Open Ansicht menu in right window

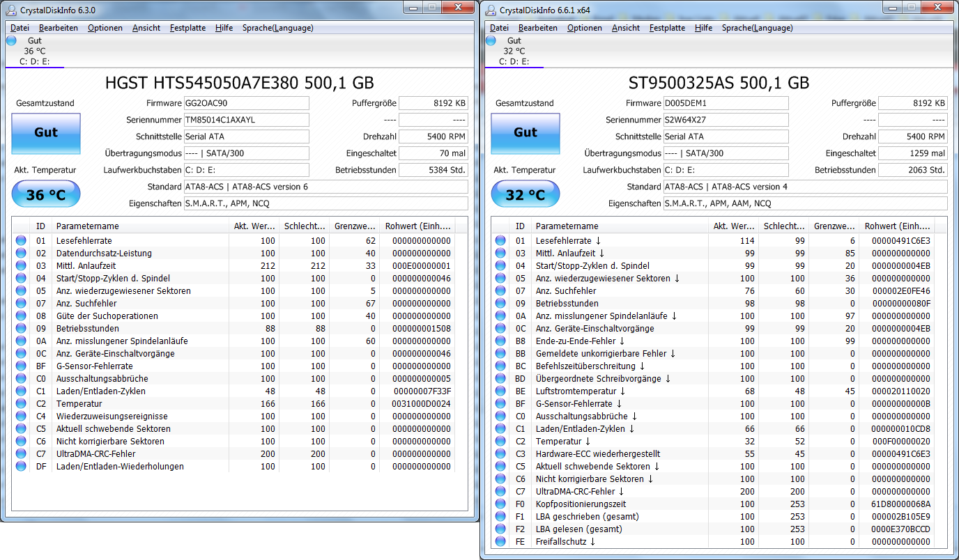point(626,28)
